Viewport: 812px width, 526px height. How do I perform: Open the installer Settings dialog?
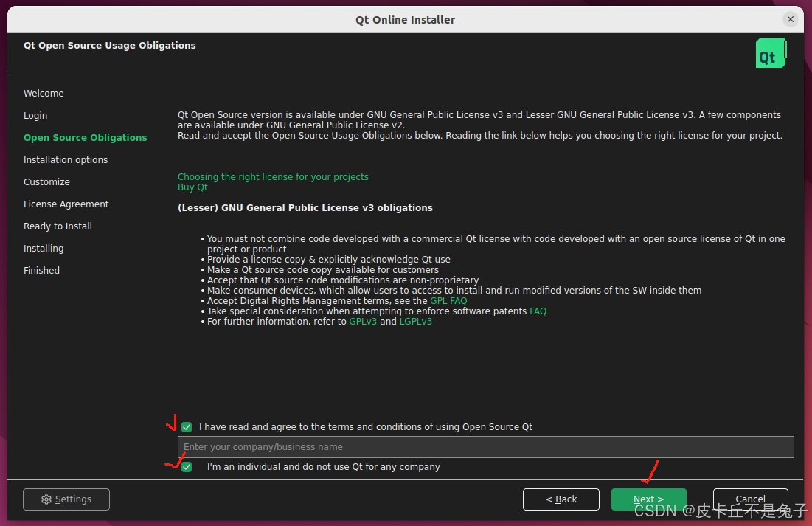click(x=66, y=499)
